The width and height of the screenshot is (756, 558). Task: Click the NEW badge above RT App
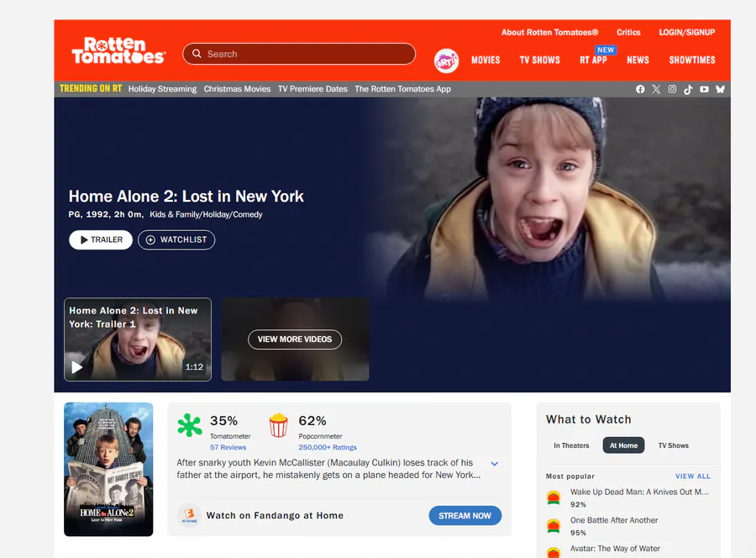(x=606, y=50)
